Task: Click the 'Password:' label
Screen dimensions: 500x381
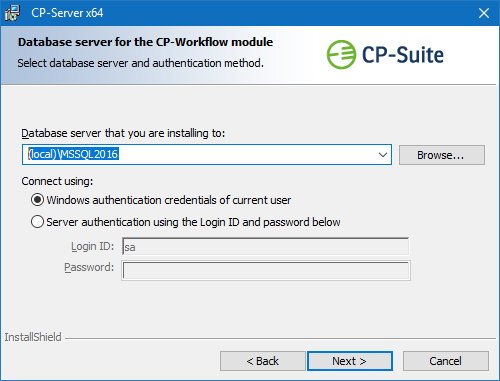Action: [x=89, y=267]
